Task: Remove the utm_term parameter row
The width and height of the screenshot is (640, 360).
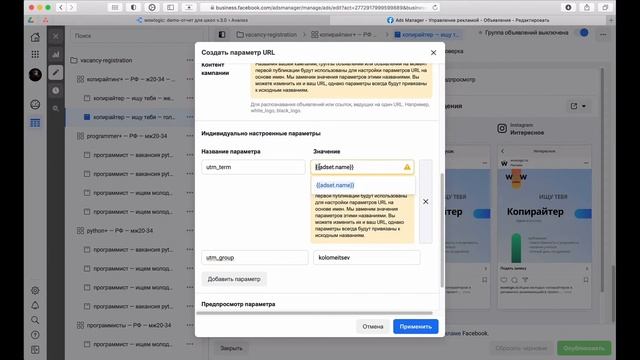Action: (425, 202)
